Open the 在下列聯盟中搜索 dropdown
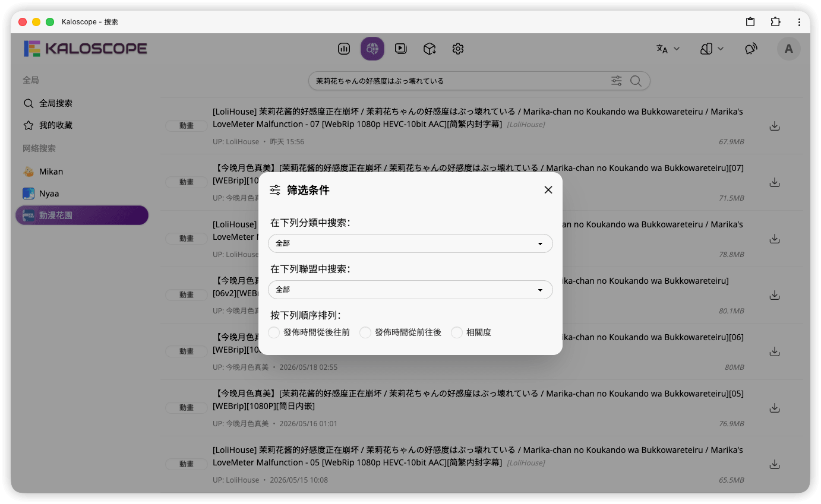This screenshot has width=821, height=504. 410,290
